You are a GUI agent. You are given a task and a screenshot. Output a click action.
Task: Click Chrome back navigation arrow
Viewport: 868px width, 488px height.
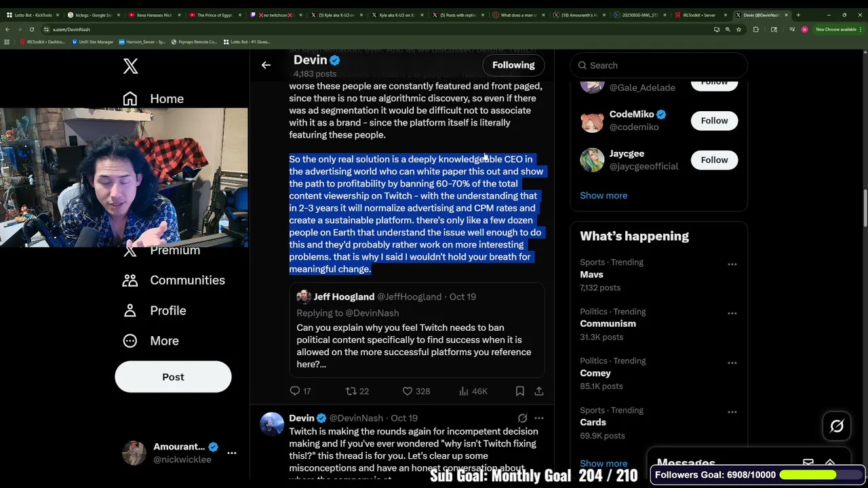[7, 29]
